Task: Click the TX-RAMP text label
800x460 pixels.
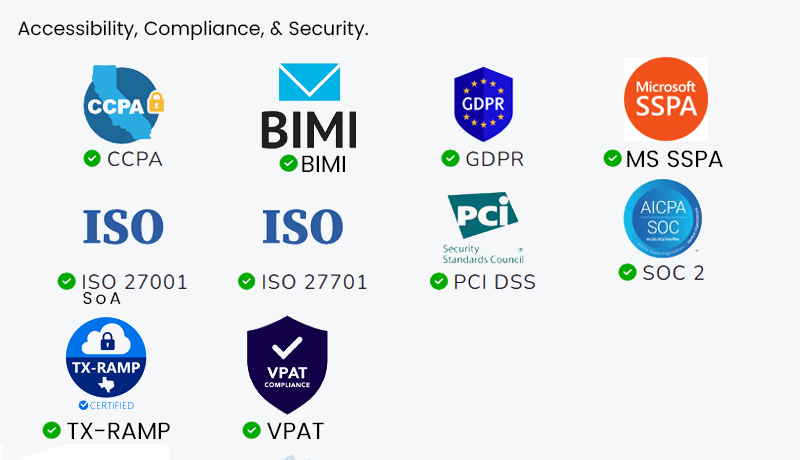Action: [118, 431]
